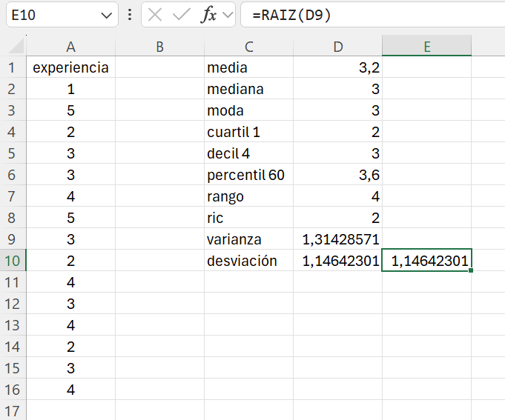Click the fill handle of cell E10
Viewport: 505px width, 420px height.
(x=471, y=270)
